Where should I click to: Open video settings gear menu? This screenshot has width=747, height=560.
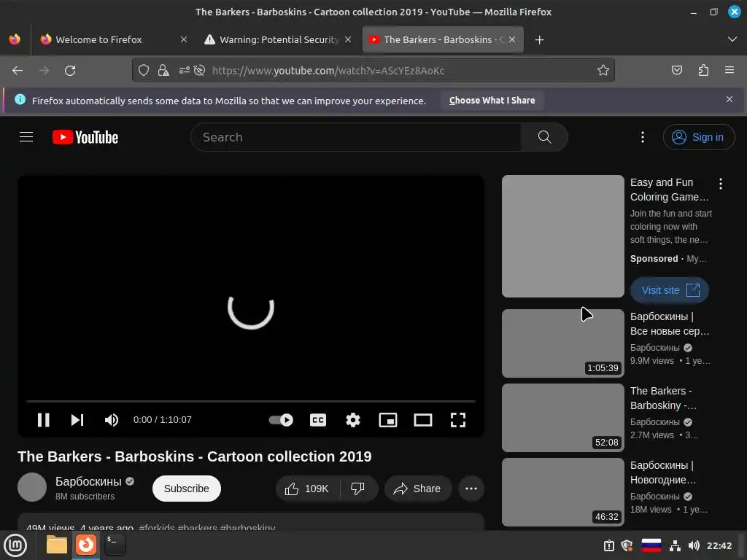[x=352, y=420]
